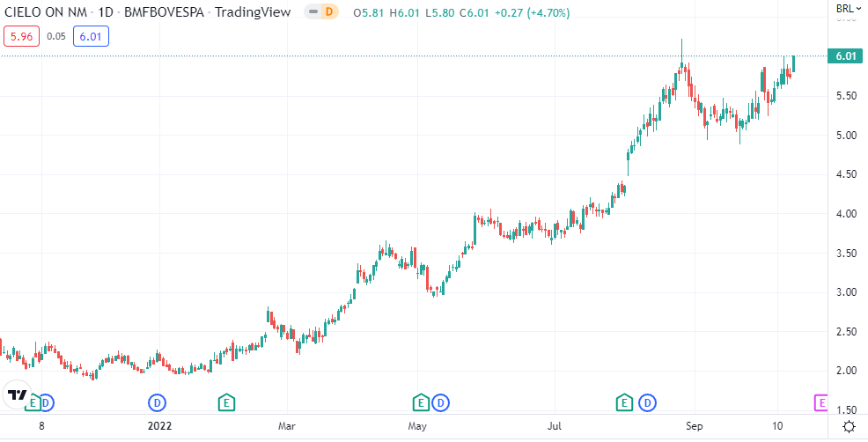This screenshot has width=868, height=442.
Task: Click the 1D interval text in title
Action: point(105,12)
